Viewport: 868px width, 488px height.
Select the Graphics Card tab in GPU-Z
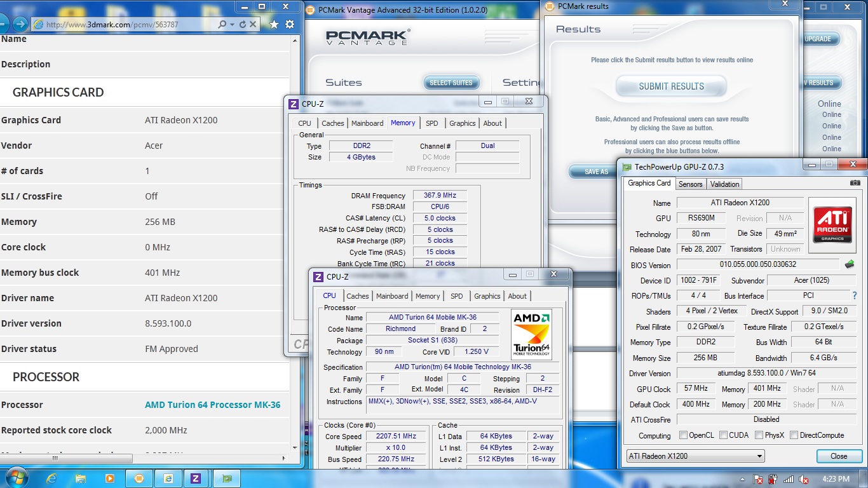tap(649, 183)
